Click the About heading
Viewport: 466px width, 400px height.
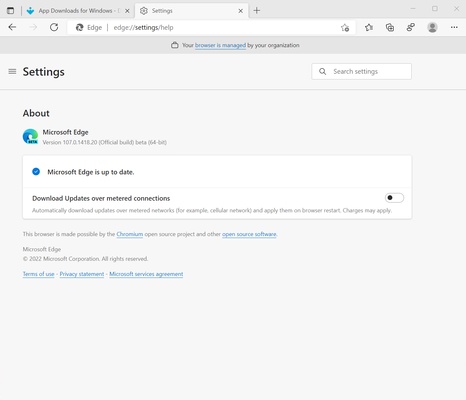[36, 113]
